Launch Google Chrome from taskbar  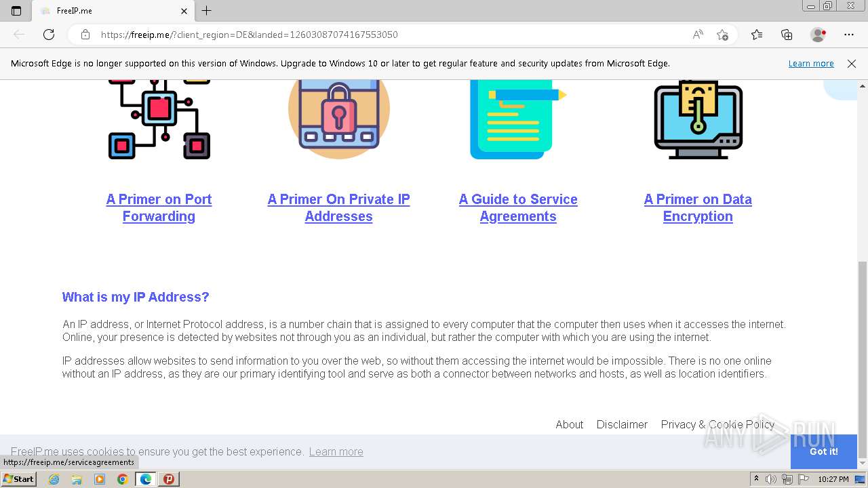[123, 479]
